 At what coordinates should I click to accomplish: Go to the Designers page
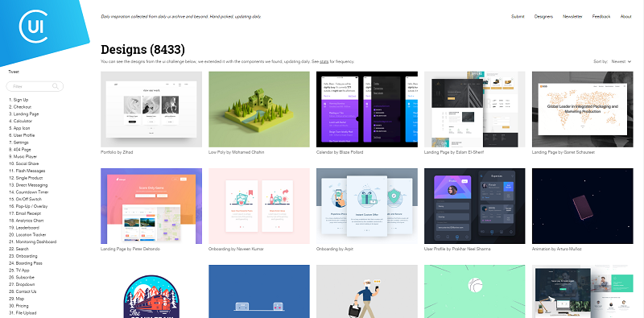(x=543, y=17)
